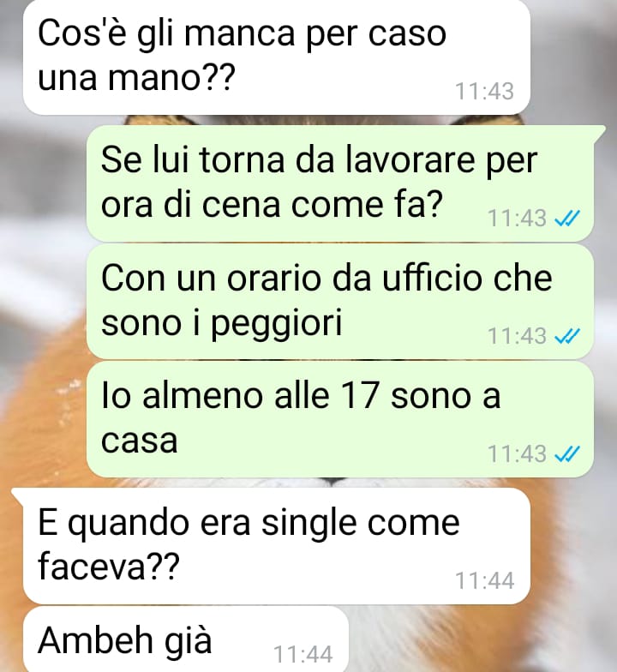Tap the double check marks on 'come fa?' message
The width and height of the screenshot is (617, 672).
567,218
